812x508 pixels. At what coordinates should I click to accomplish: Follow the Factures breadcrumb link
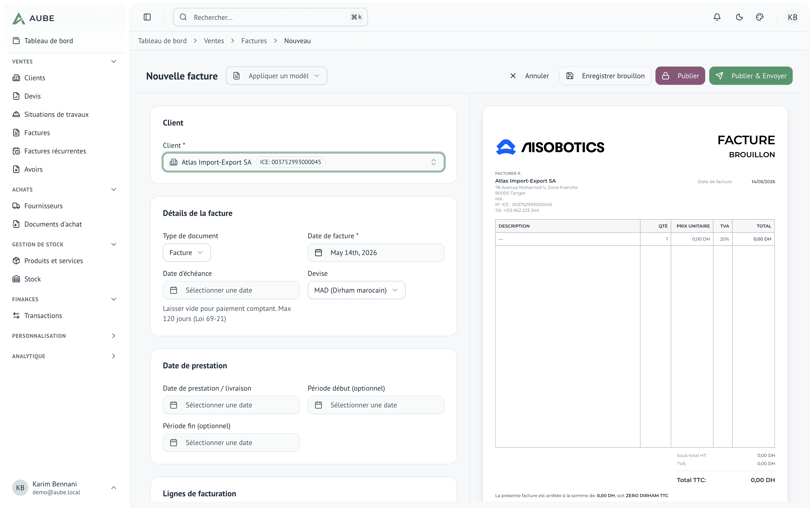tap(254, 41)
